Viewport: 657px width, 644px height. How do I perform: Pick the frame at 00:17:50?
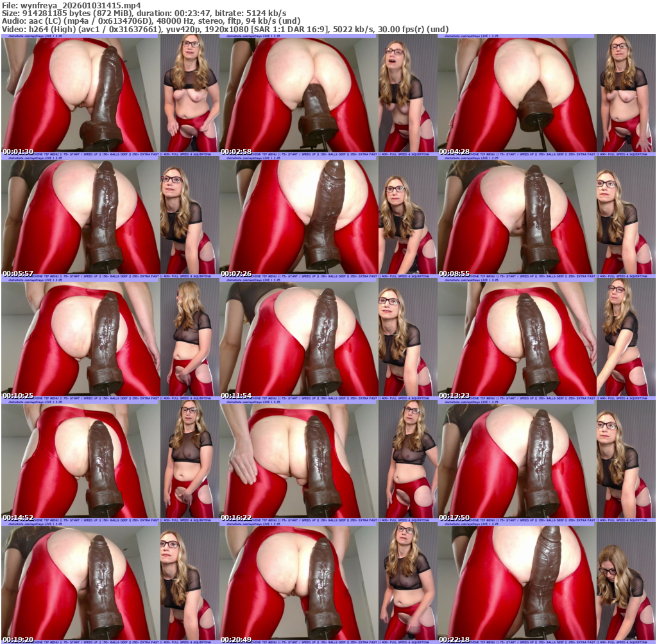(546, 461)
